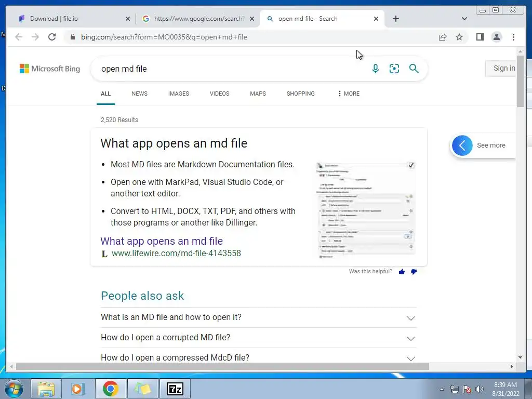The image size is (532, 399).
Task: Click the Chrome forward arrow
Action: tap(35, 37)
